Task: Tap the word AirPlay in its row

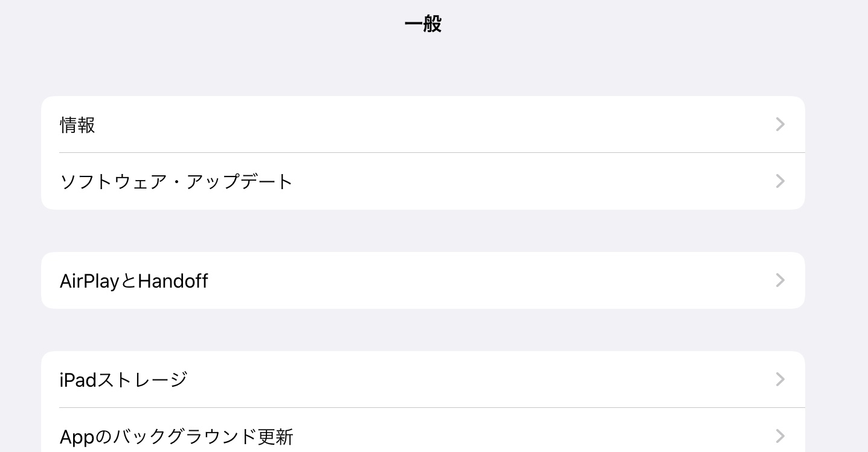Action: (89, 281)
